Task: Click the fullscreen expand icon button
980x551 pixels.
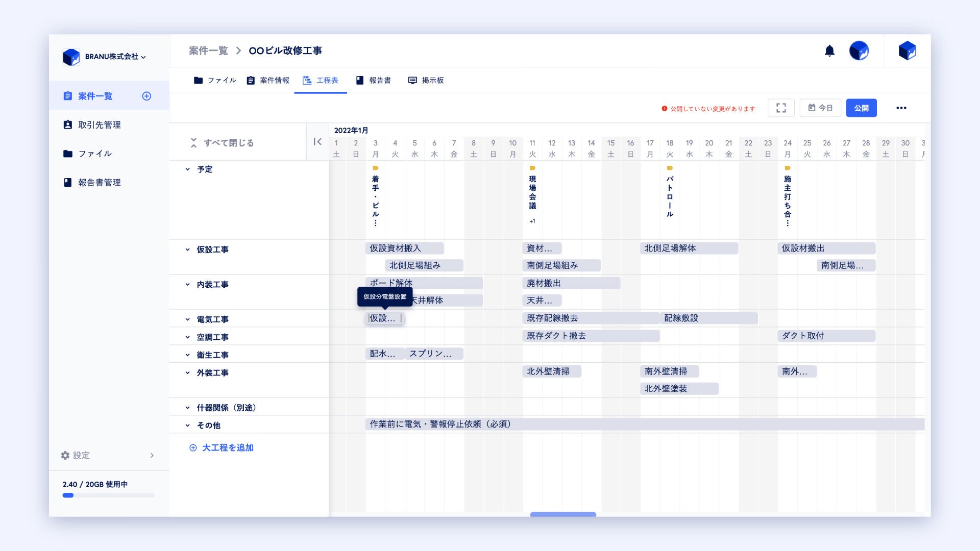Action: point(781,108)
